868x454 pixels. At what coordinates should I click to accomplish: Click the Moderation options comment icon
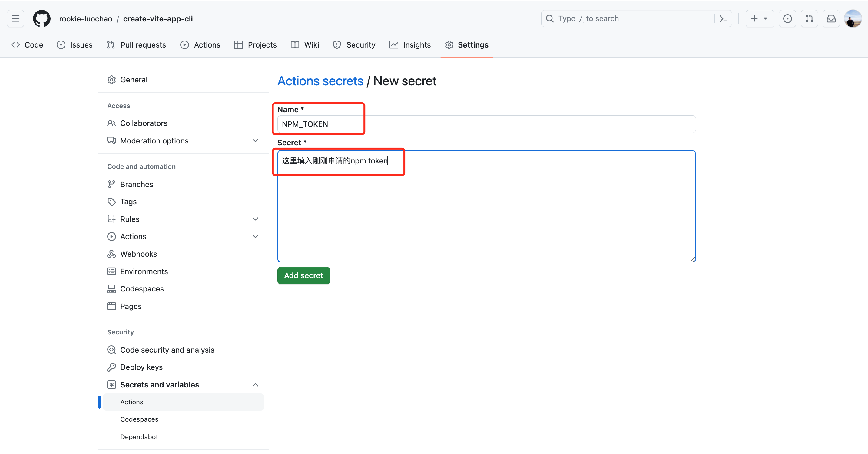[x=111, y=141]
